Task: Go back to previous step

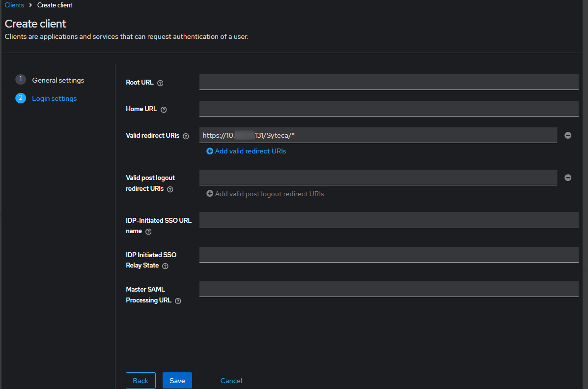Action: point(140,381)
